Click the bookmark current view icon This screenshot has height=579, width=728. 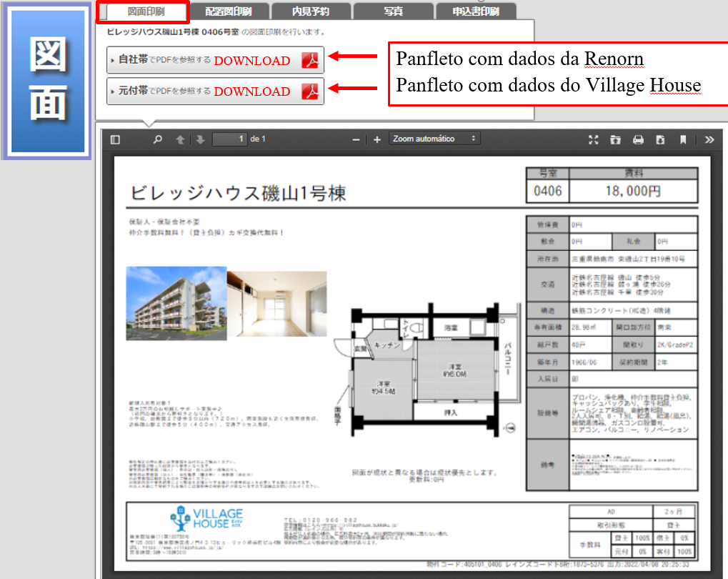[x=683, y=139]
